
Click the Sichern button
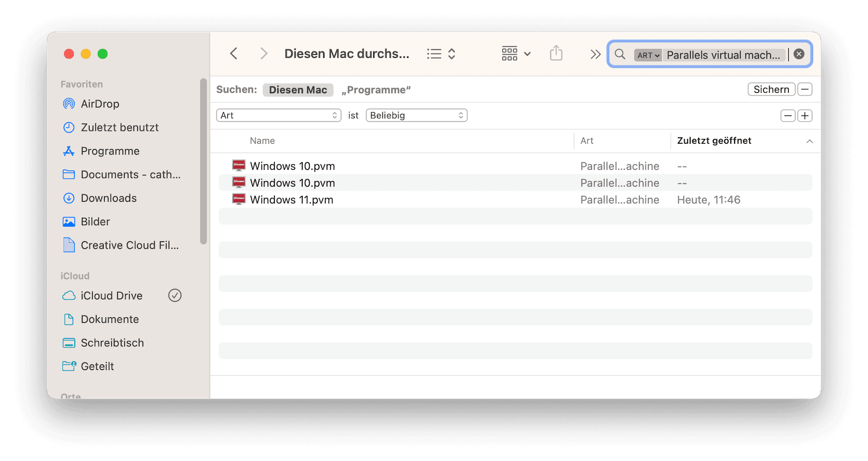point(771,89)
